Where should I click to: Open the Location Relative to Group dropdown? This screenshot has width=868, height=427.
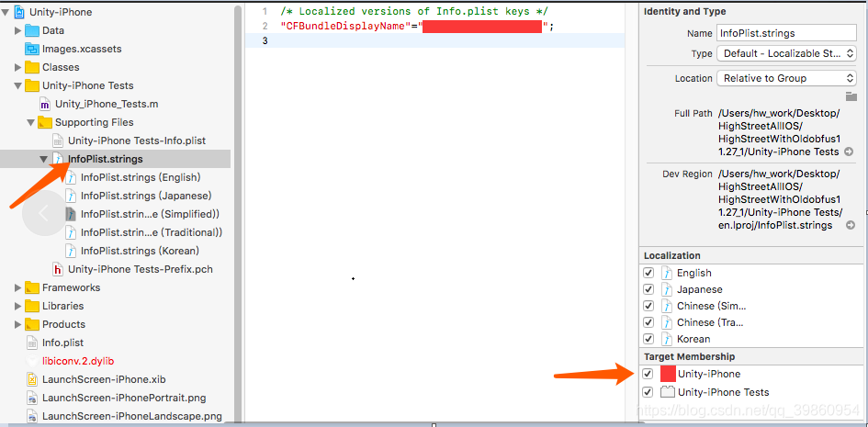click(786, 78)
